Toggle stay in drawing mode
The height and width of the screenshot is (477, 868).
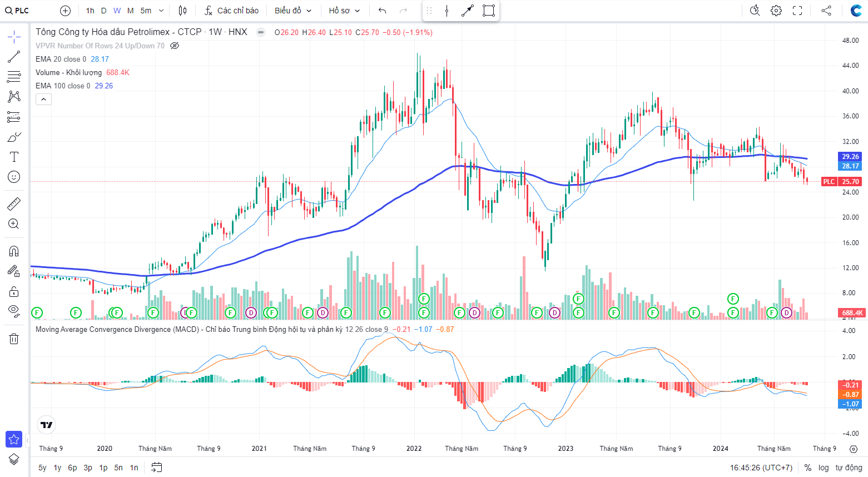coord(14,271)
